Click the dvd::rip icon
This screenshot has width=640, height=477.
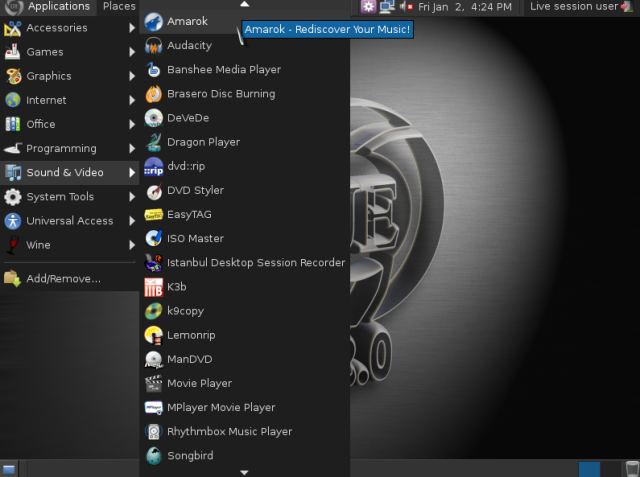point(153,166)
